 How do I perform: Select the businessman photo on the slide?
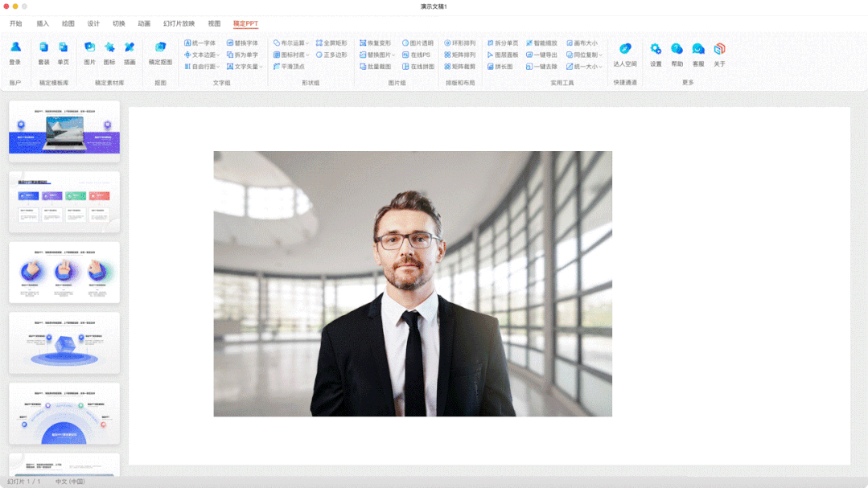[413, 284]
